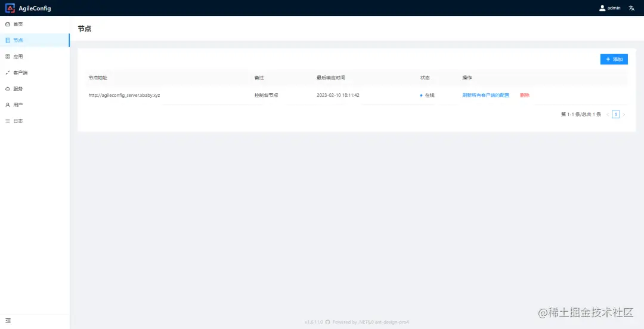Click the 控制台节点 remark cell

tap(266, 95)
